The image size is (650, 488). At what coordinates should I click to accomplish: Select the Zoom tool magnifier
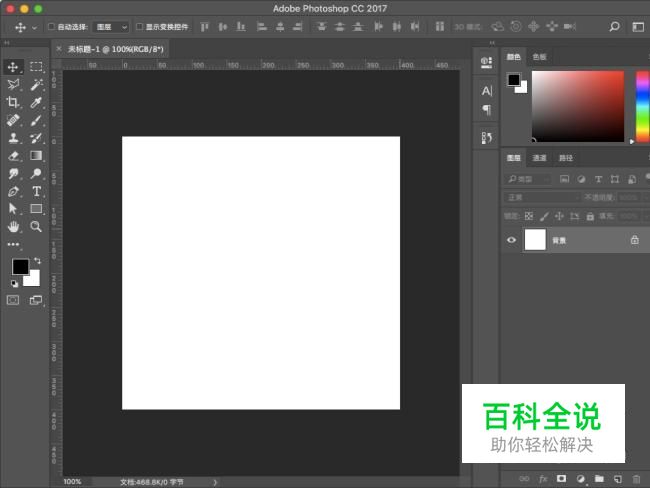[36, 227]
